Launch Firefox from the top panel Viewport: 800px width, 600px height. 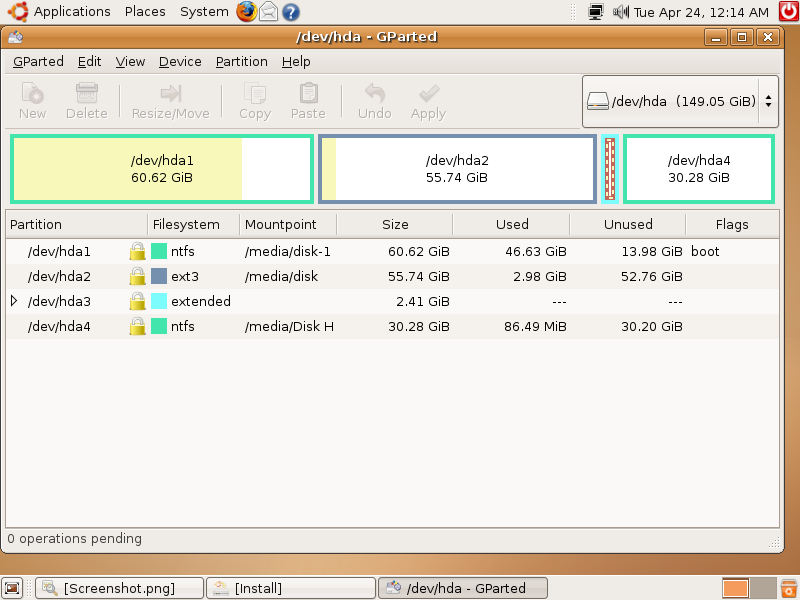click(x=246, y=12)
